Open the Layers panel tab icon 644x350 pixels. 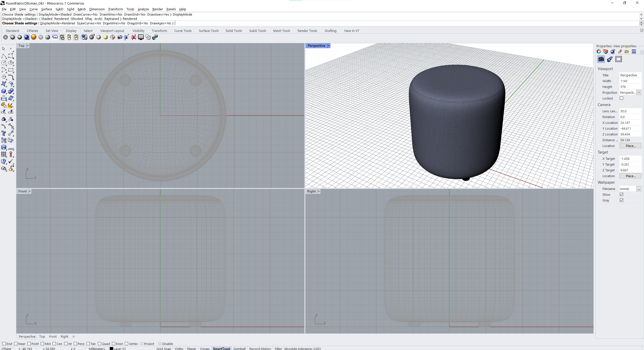pyautogui.click(x=606, y=52)
